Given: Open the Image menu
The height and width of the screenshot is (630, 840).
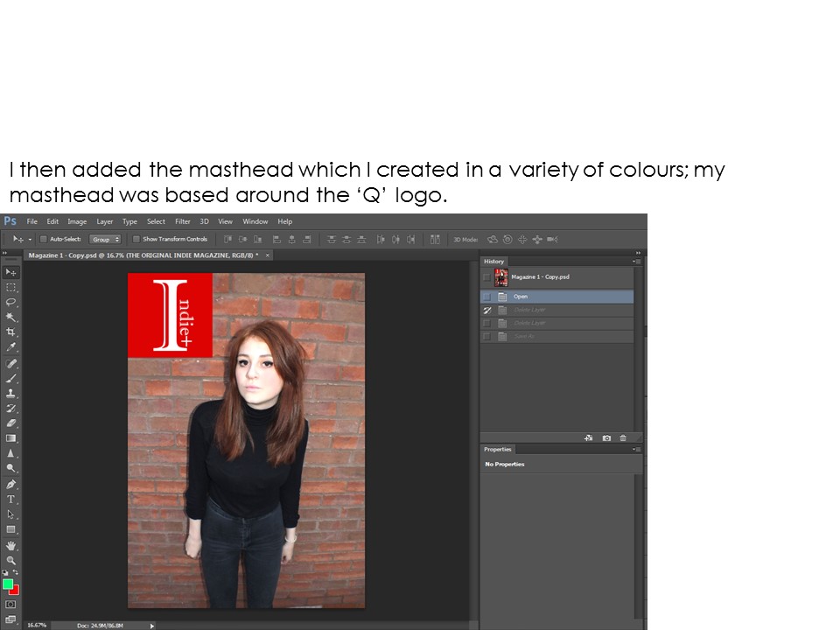Looking at the screenshot, I should pos(77,221).
